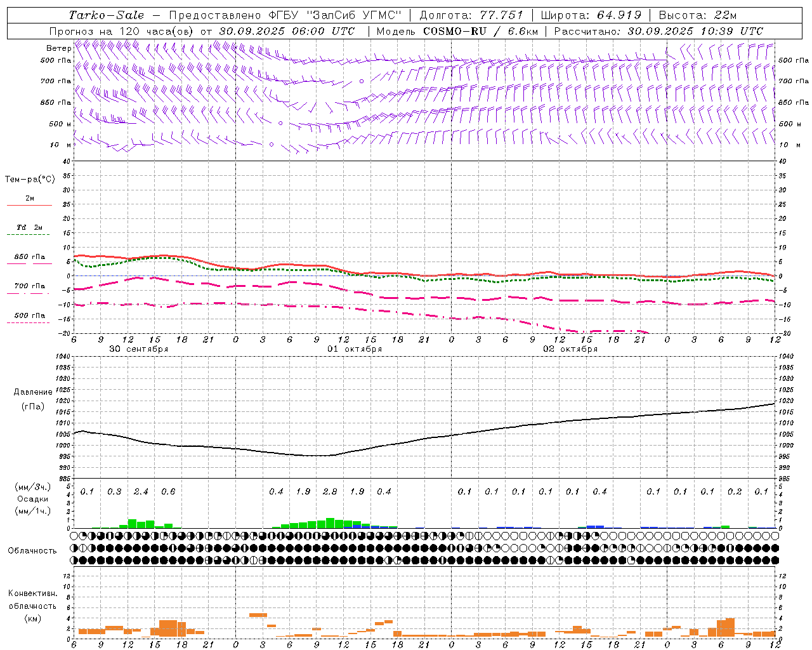Click the Tarko-Sale station title
Image resolution: width=812 pixels, height=650 pixels.
point(107,15)
